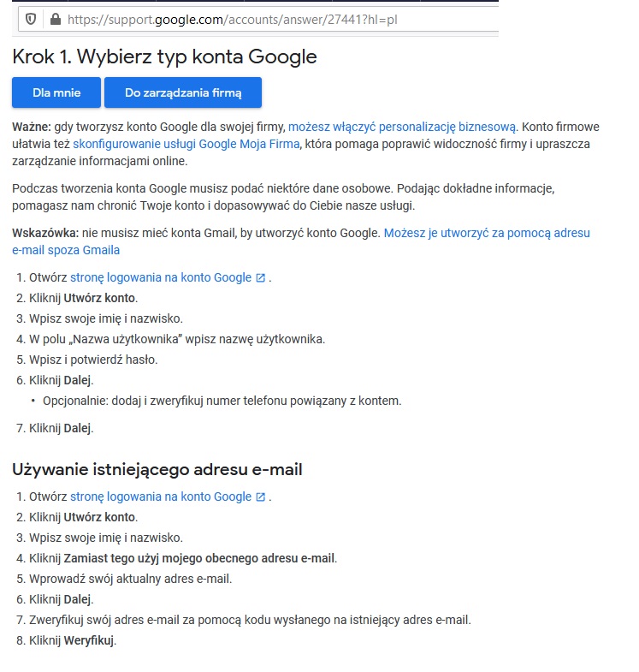Screen dimensions: 639x672
Task: Open "możesz włączyć personalizację biznesową" link
Action: (402, 127)
